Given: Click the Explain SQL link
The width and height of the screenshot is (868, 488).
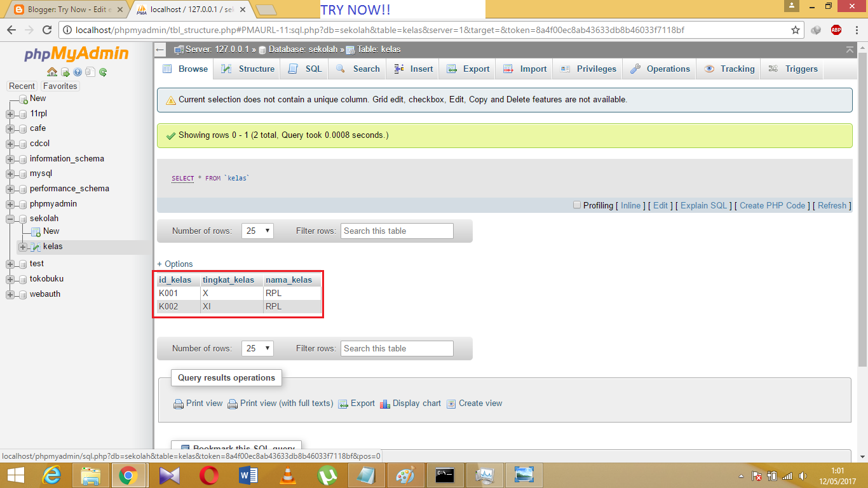Looking at the screenshot, I should pyautogui.click(x=703, y=205).
